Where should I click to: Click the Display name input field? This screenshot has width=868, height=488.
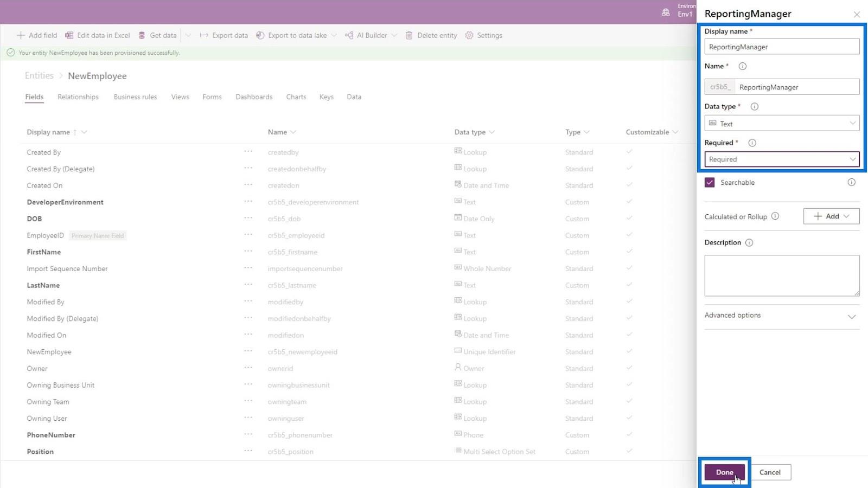coord(782,47)
